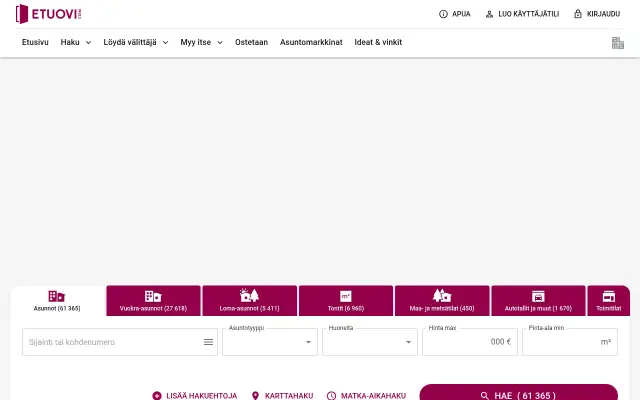Switch to Loma-asunnot (5 411) tab
This screenshot has width=640, height=400.
click(x=250, y=301)
